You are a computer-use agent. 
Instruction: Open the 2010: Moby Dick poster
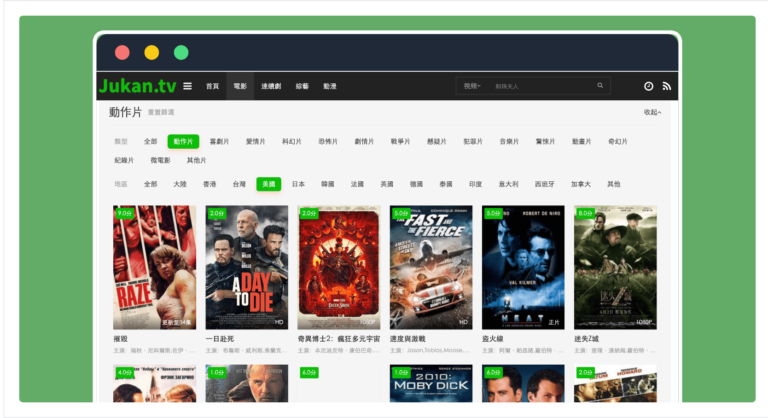click(431, 383)
